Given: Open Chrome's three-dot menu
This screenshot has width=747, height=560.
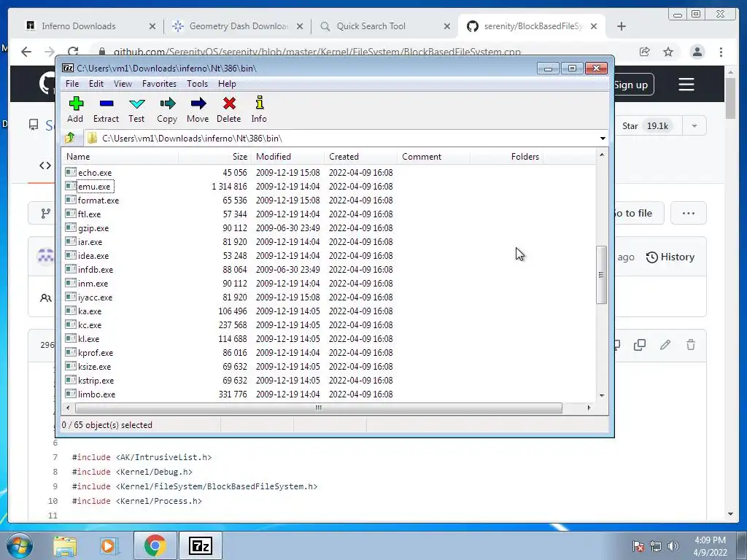Looking at the screenshot, I should point(721,52).
